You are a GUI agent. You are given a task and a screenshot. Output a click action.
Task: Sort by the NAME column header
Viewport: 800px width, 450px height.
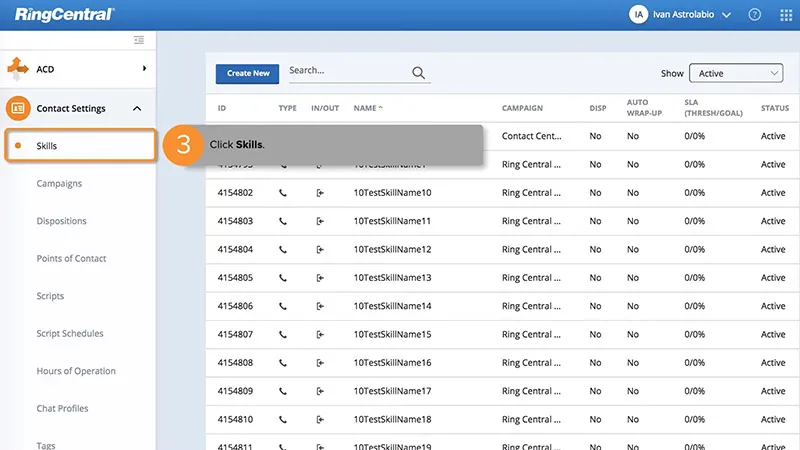pyautogui.click(x=368, y=108)
